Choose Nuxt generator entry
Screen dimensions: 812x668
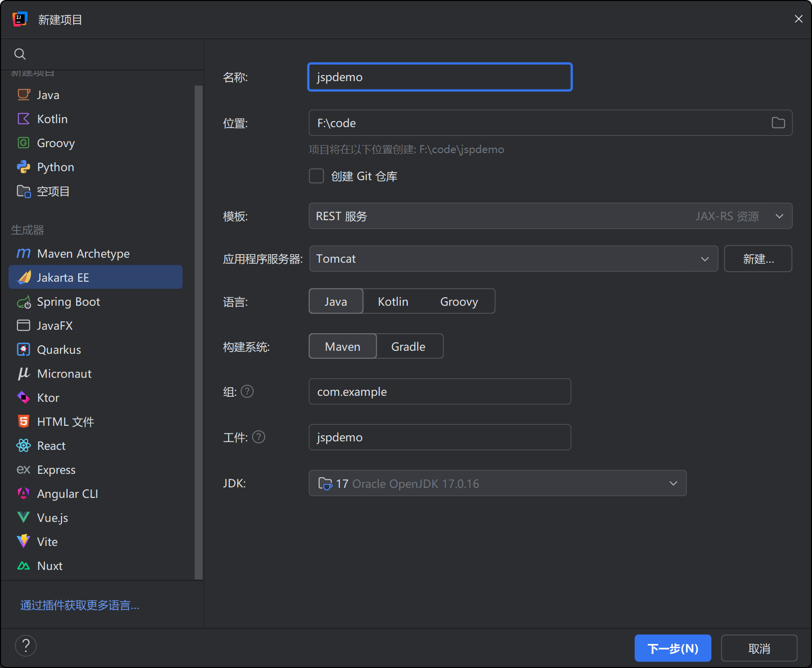(x=96, y=565)
